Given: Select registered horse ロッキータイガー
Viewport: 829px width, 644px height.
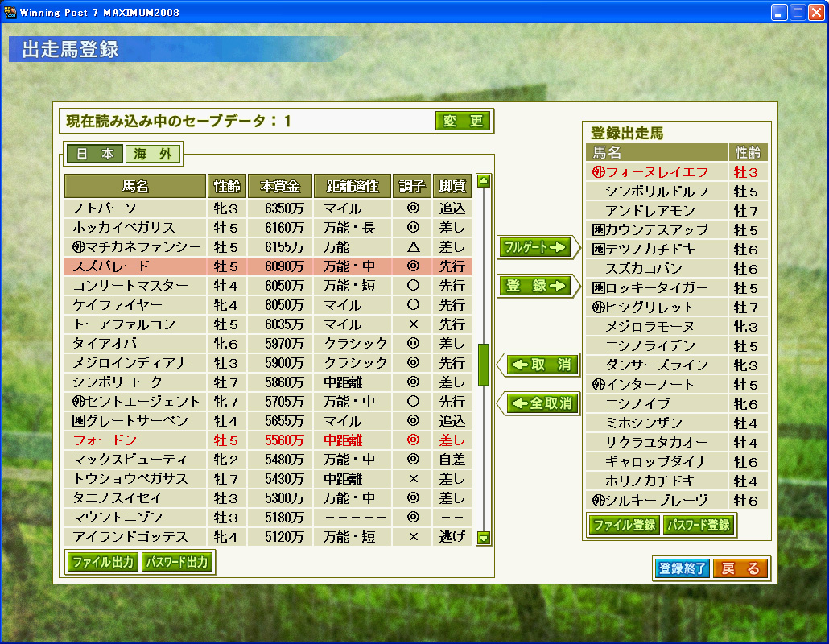Looking at the screenshot, I should [677, 288].
